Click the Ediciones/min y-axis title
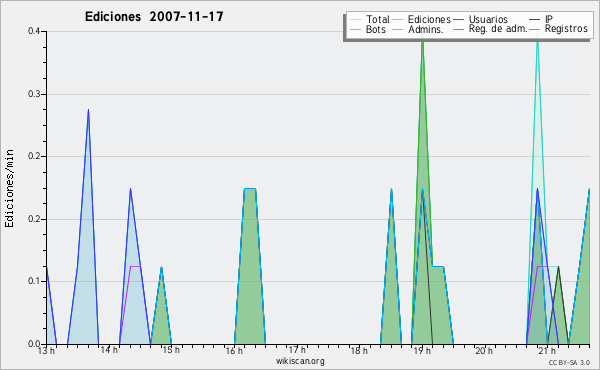 point(9,188)
